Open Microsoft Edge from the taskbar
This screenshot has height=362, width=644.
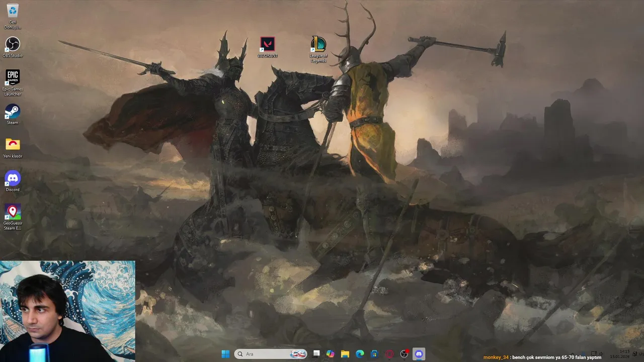point(360,354)
